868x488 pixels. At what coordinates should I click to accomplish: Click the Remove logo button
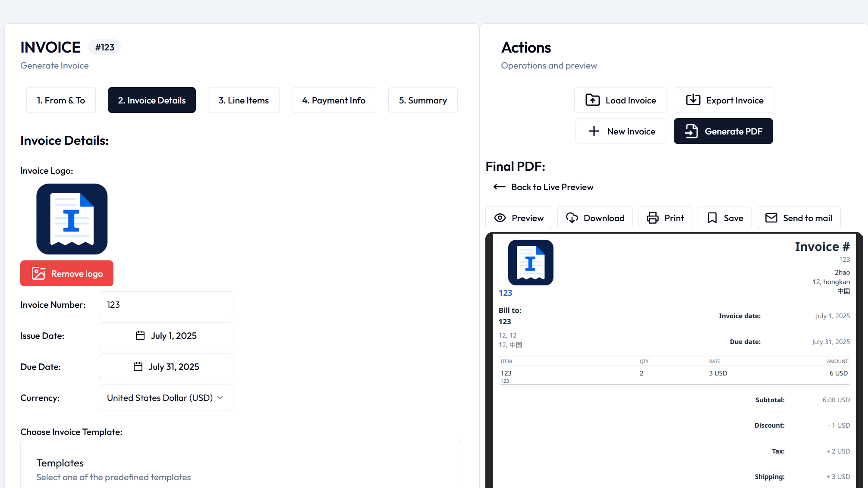point(67,273)
